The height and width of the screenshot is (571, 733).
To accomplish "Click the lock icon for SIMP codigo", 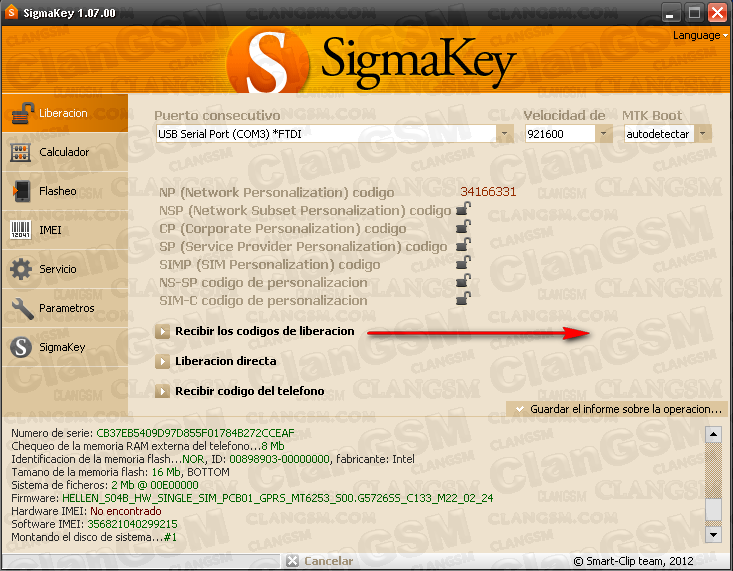I will click(463, 263).
